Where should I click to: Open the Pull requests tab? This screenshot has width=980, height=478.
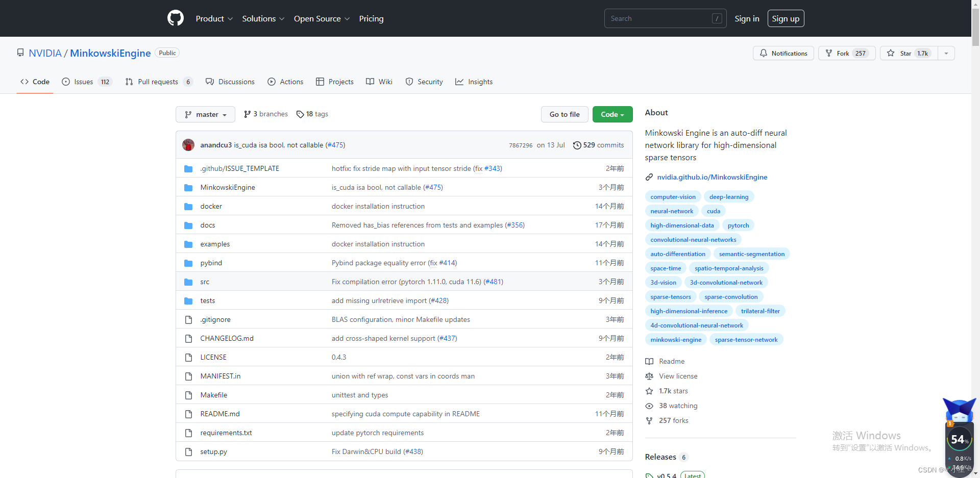click(159, 82)
